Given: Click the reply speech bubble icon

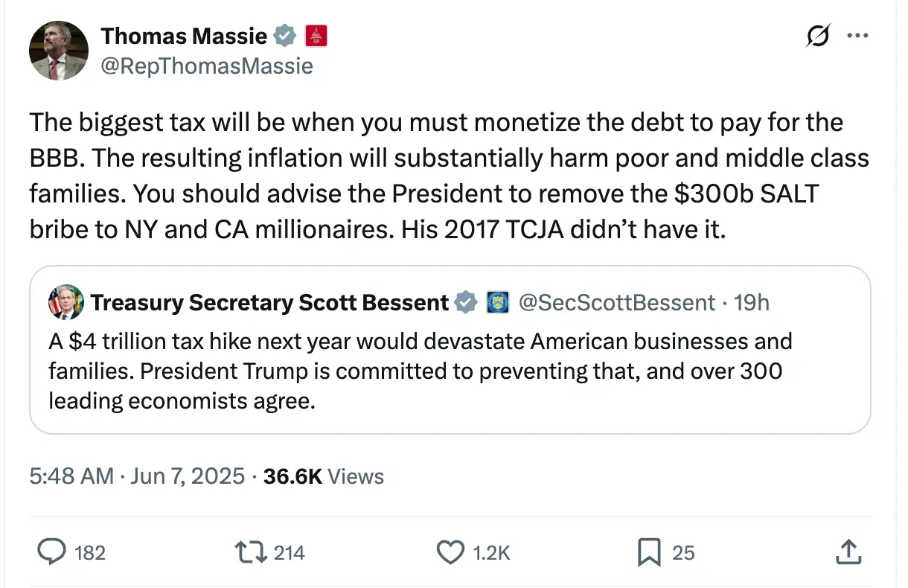Looking at the screenshot, I should (51, 552).
